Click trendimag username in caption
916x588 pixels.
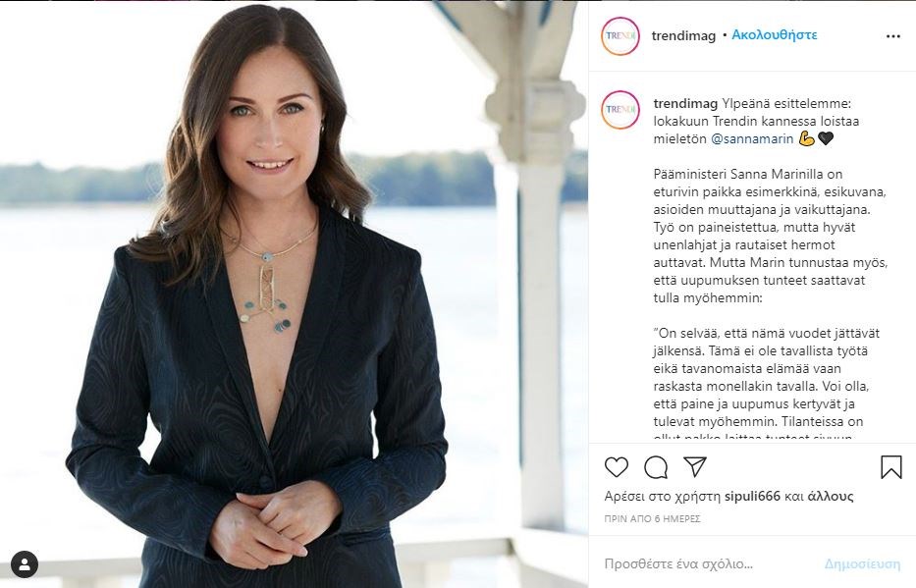tap(685, 101)
